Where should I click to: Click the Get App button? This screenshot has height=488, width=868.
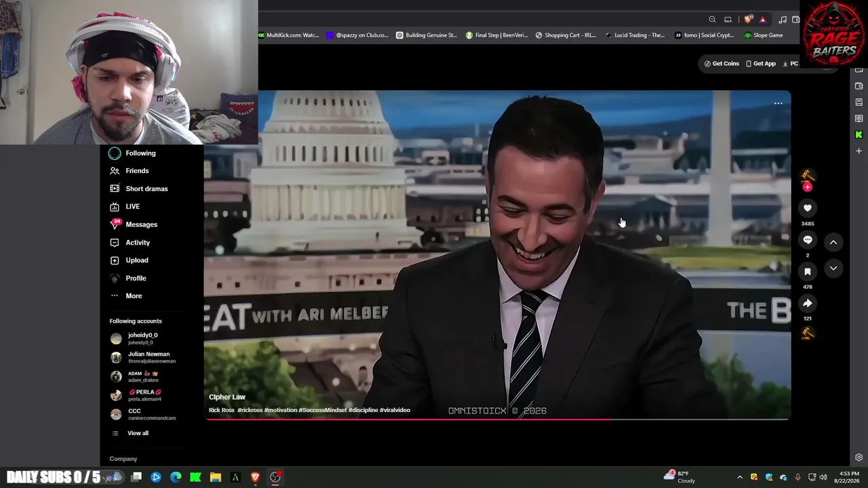pyautogui.click(x=760, y=64)
